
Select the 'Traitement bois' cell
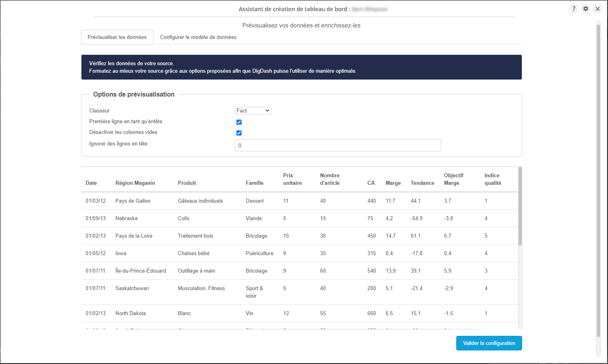[x=196, y=236]
